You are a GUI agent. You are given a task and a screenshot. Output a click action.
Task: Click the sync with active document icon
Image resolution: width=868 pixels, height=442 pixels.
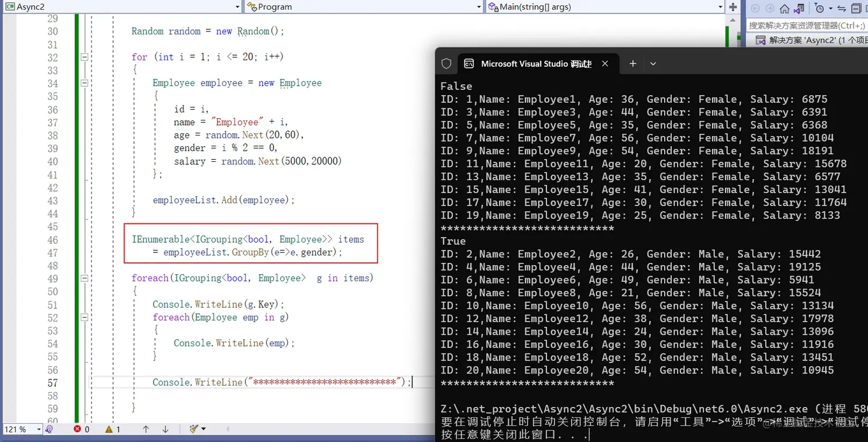coord(842,9)
